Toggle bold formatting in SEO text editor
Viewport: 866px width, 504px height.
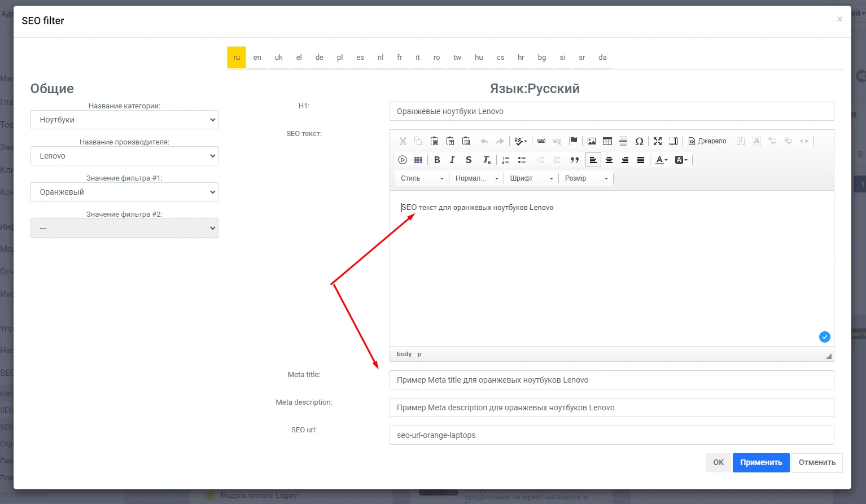[437, 160]
